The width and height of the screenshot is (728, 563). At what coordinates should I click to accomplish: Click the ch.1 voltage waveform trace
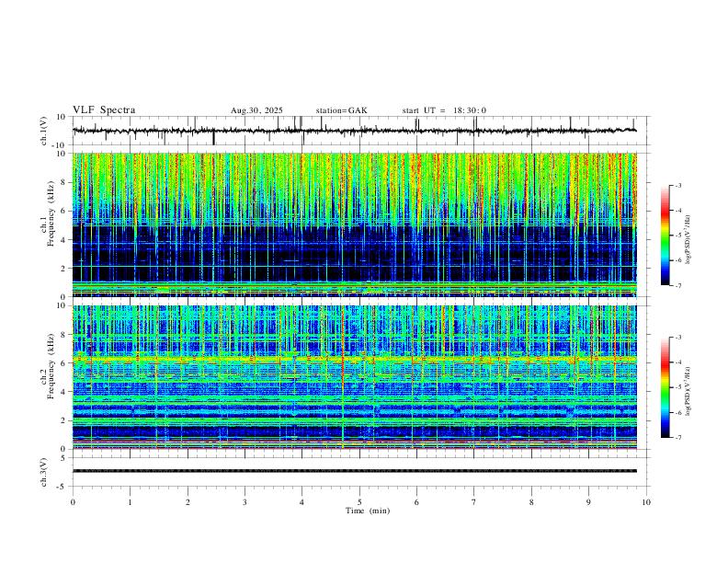[355, 131]
